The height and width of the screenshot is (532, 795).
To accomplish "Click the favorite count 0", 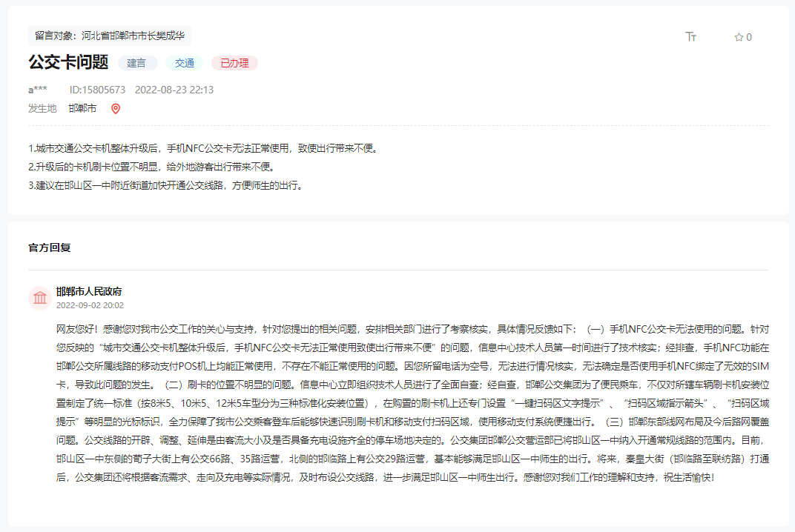I will click(749, 37).
